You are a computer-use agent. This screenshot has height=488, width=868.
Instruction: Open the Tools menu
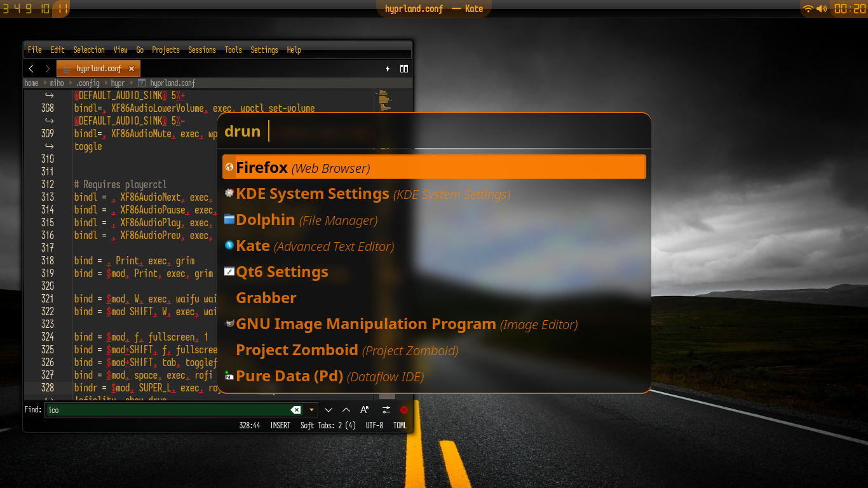click(233, 50)
